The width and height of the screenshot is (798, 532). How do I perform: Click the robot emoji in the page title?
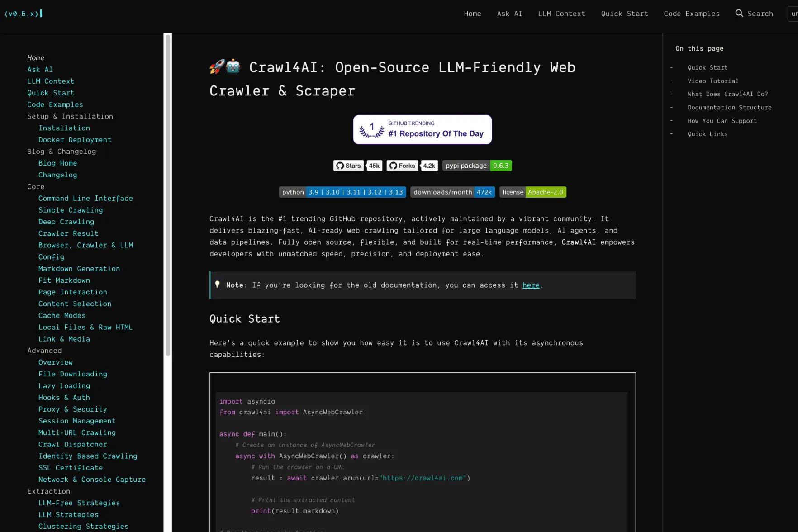(233, 66)
